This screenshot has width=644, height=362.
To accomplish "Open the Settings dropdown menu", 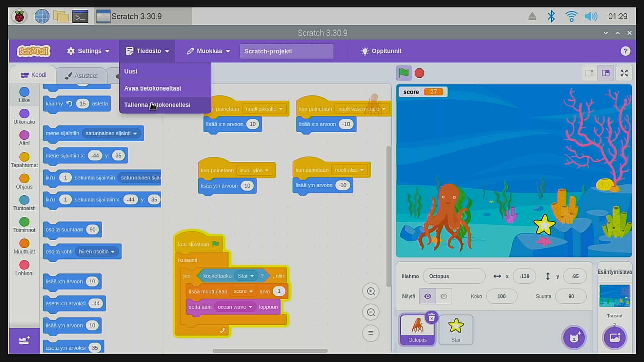I will (88, 51).
